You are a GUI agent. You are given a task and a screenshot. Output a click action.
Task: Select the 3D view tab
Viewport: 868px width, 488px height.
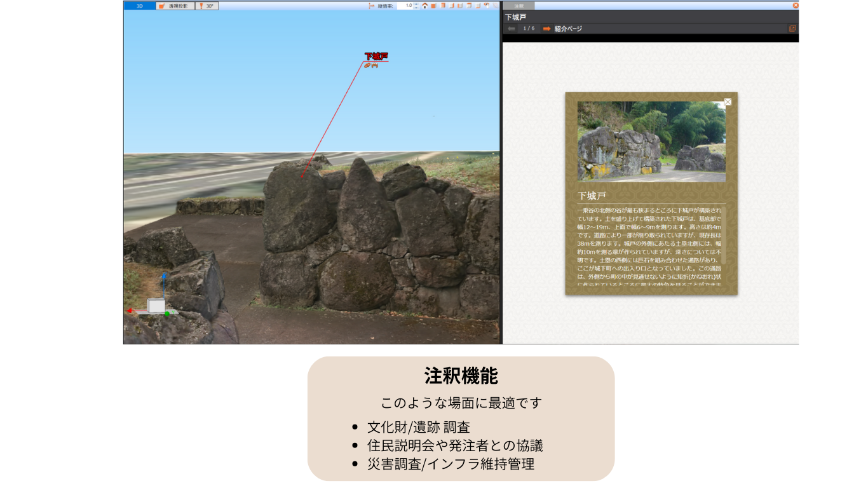click(x=139, y=6)
